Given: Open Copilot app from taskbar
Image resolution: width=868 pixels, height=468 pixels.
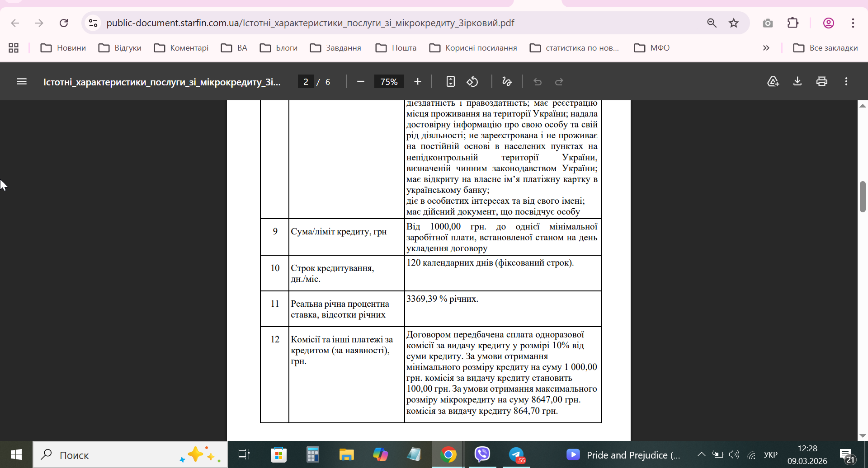Looking at the screenshot, I should [x=380, y=454].
